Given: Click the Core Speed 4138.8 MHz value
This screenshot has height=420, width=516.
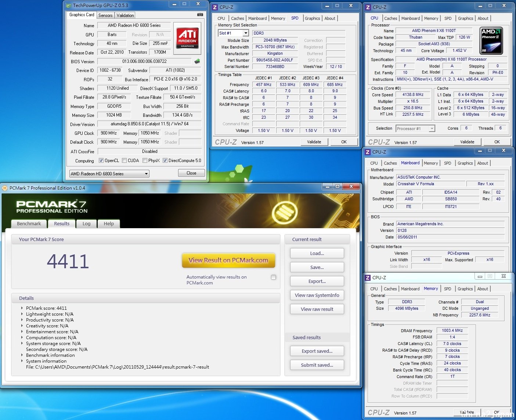Looking at the screenshot, I should (x=413, y=94).
